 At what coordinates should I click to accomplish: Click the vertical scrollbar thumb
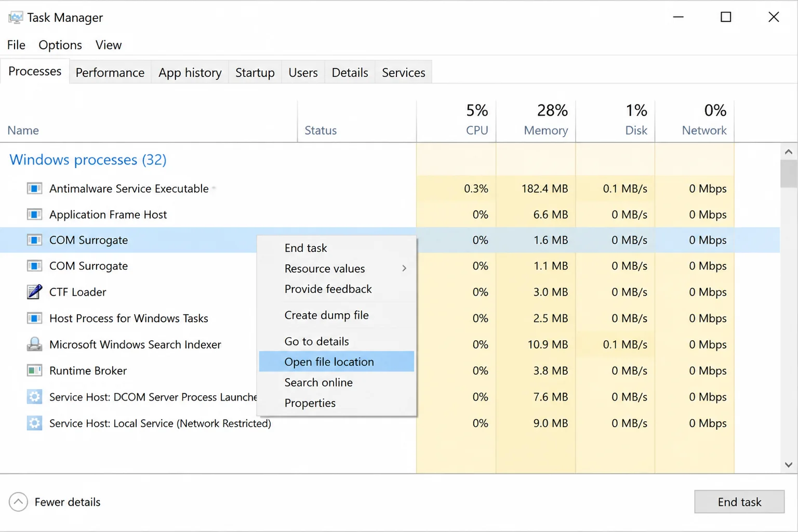tap(789, 174)
